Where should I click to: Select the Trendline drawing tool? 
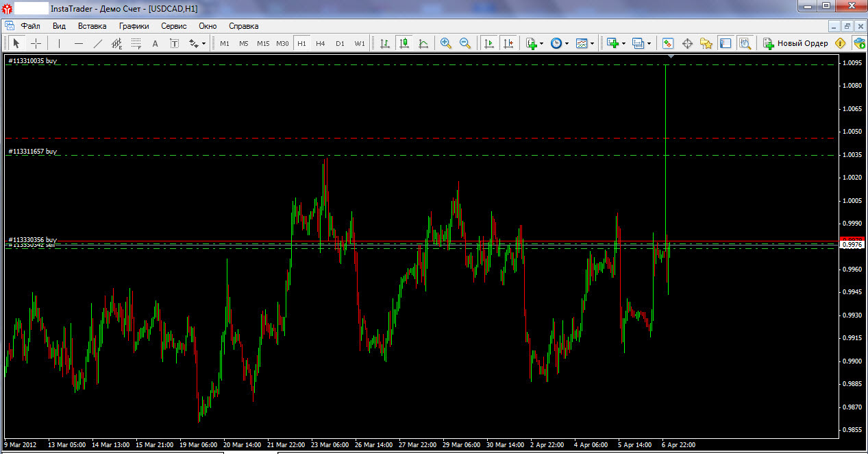[x=98, y=43]
